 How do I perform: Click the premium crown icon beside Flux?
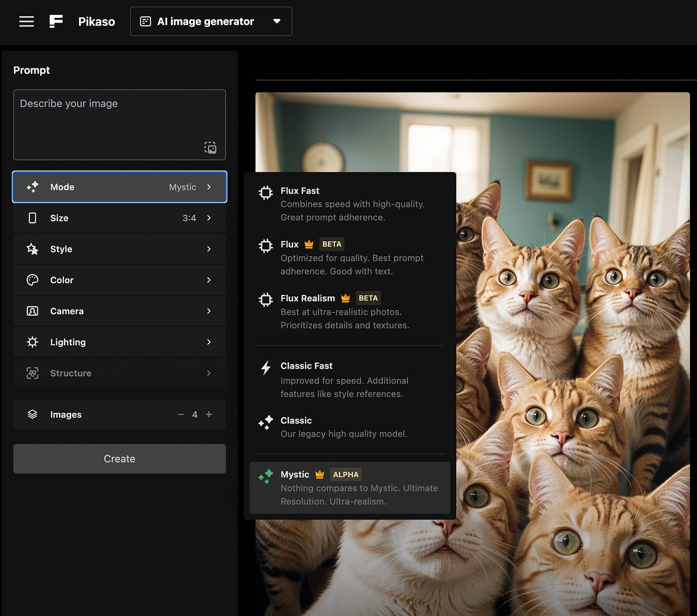[309, 244]
